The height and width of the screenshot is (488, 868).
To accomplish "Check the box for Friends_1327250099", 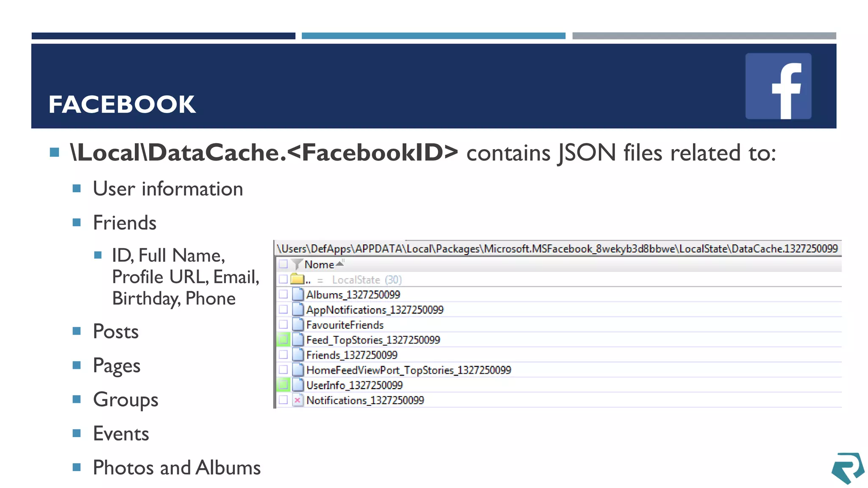I will click(283, 355).
